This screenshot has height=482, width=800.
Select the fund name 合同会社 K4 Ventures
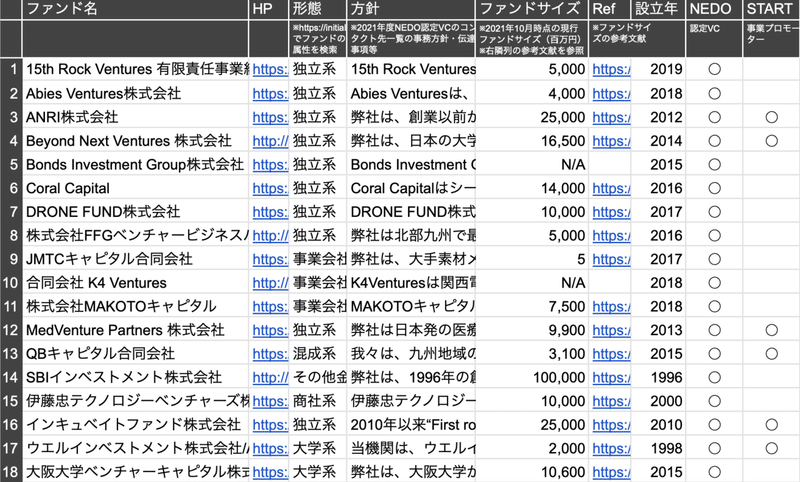click(x=96, y=283)
